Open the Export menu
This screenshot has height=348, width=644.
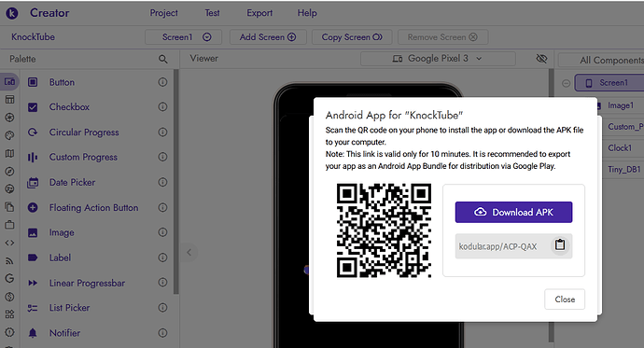[x=259, y=13]
